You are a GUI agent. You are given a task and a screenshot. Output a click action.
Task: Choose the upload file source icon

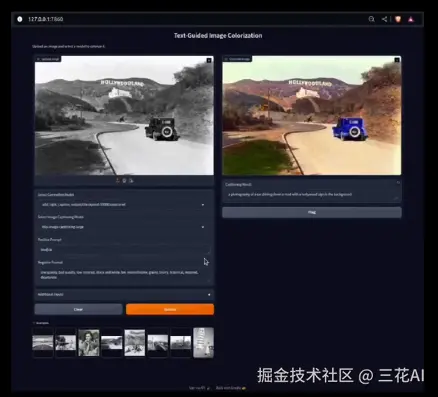pyautogui.click(x=117, y=181)
